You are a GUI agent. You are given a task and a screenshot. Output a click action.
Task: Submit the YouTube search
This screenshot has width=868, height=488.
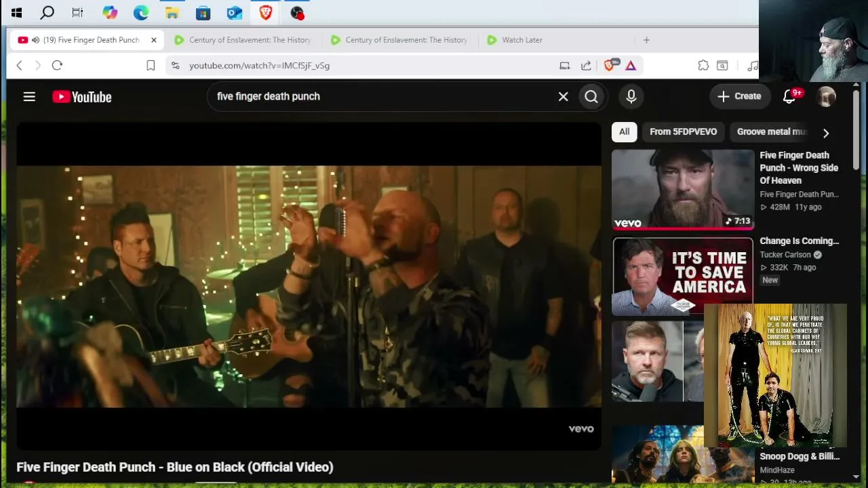click(591, 97)
